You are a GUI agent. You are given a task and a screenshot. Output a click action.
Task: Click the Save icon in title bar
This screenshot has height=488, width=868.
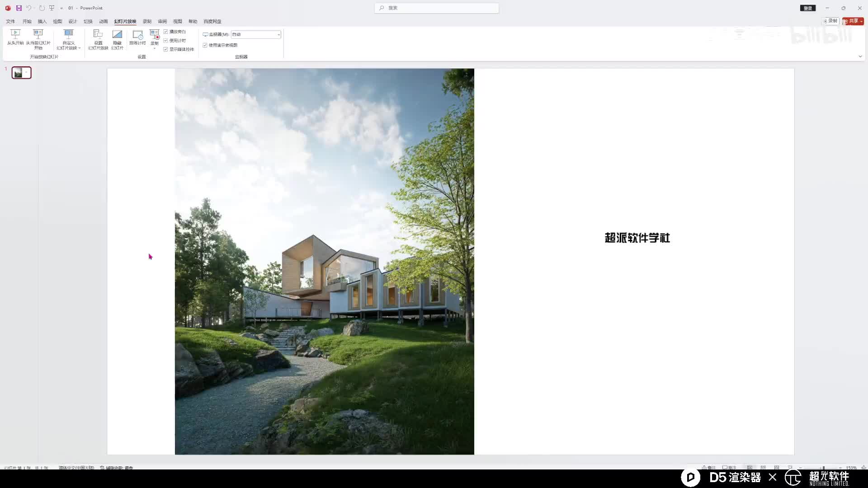[x=19, y=8]
